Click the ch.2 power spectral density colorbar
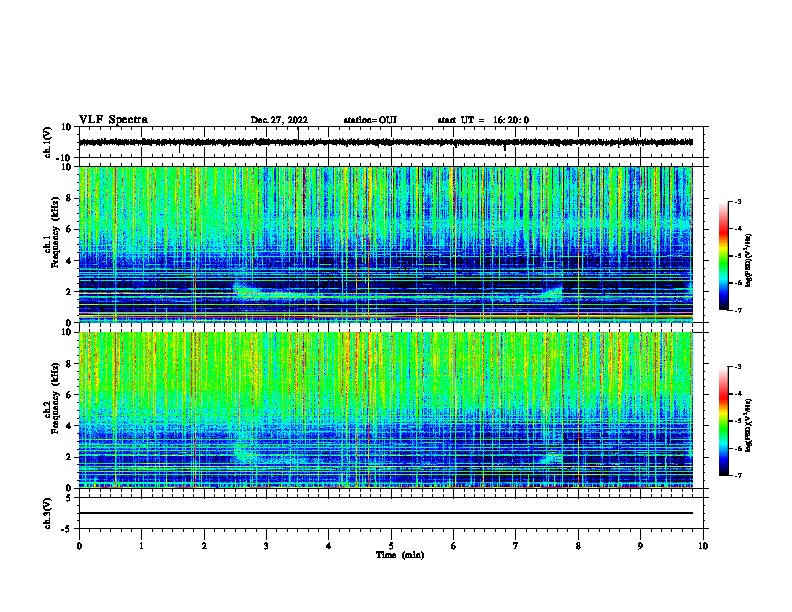Screen dimensions: 792x612 [724, 421]
